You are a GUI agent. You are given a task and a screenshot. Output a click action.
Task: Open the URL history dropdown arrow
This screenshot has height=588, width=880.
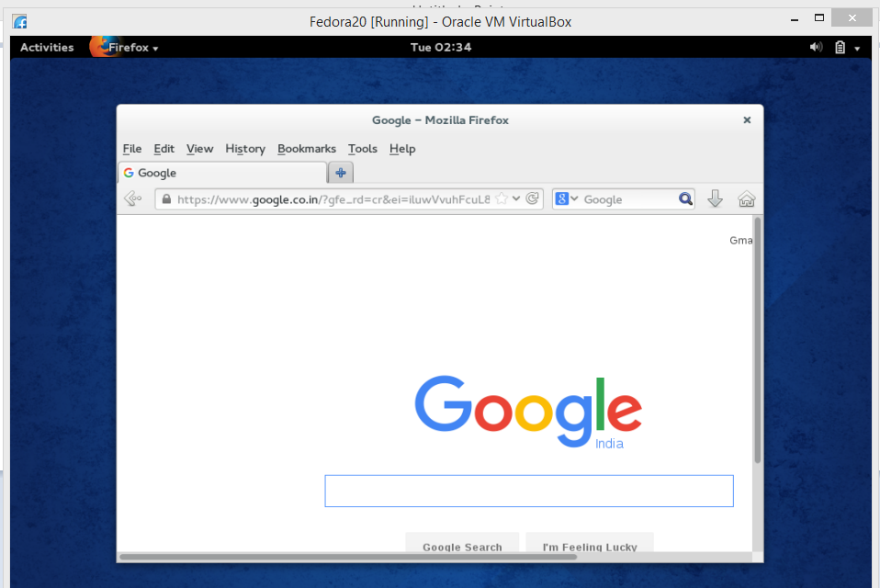[x=516, y=198]
